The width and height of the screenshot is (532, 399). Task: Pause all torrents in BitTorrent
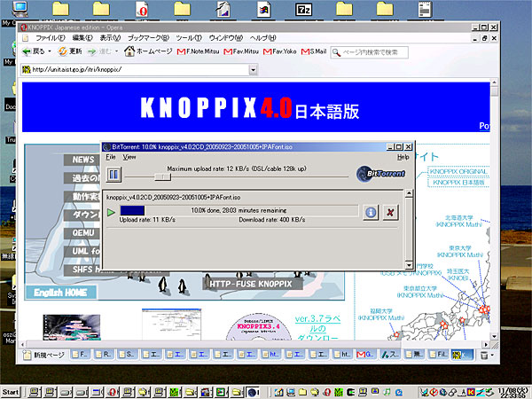coord(113,174)
